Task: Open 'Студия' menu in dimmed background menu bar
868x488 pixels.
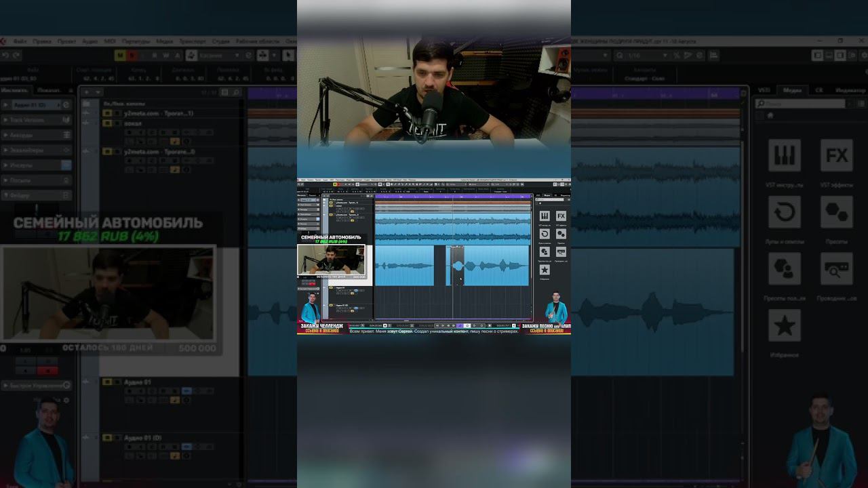Action: click(221, 41)
